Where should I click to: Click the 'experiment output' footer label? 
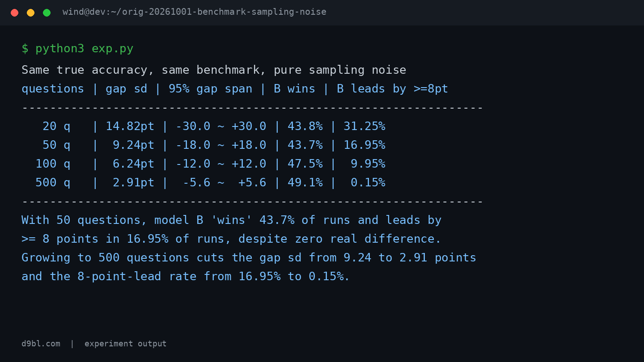tap(126, 344)
